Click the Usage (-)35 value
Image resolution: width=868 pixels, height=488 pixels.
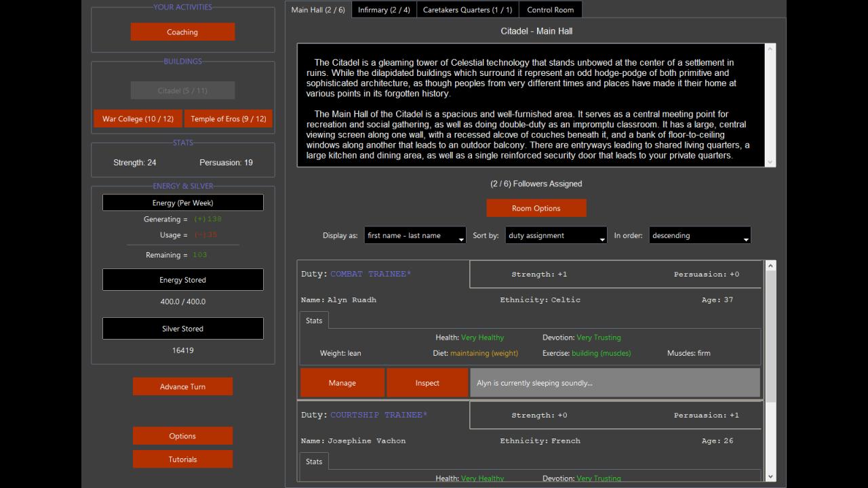(205, 235)
